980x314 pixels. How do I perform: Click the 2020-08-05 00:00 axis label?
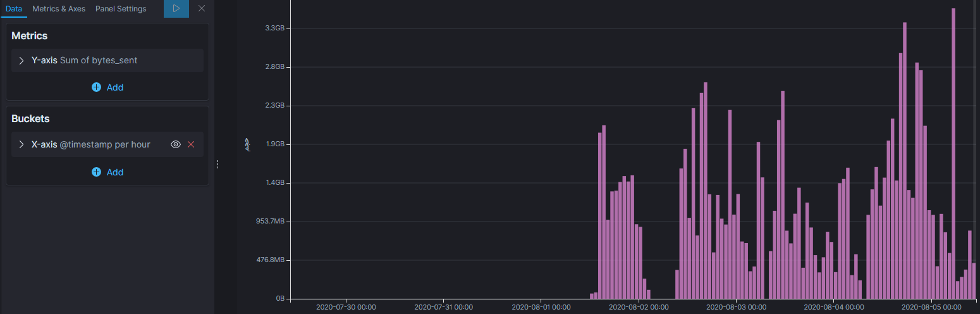pos(931,307)
